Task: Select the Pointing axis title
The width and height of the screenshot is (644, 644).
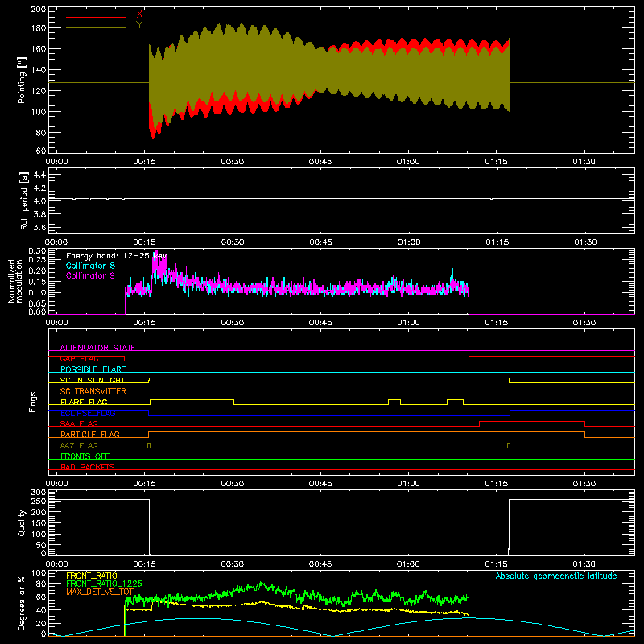Action: tap(22, 80)
